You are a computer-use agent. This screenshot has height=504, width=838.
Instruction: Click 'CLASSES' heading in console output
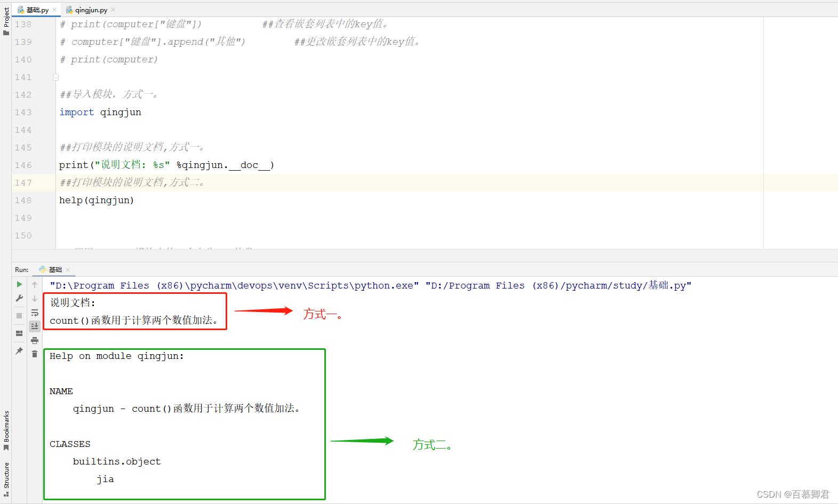pyautogui.click(x=70, y=444)
